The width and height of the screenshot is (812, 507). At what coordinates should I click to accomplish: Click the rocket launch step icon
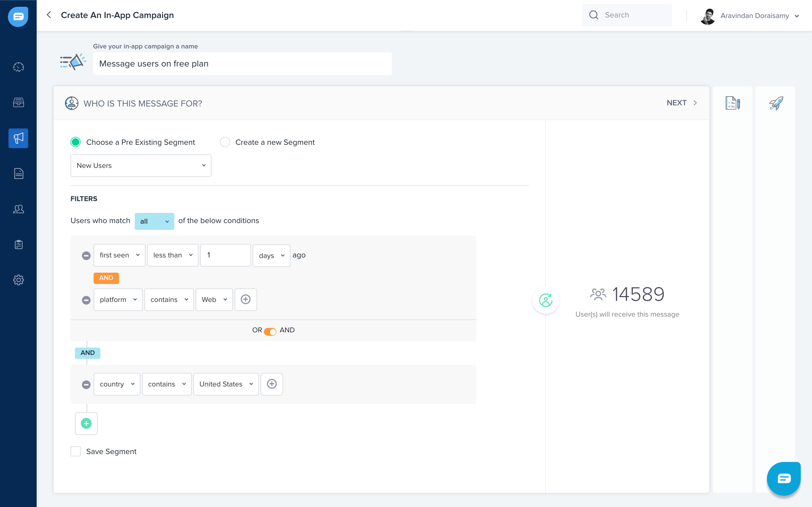click(776, 103)
